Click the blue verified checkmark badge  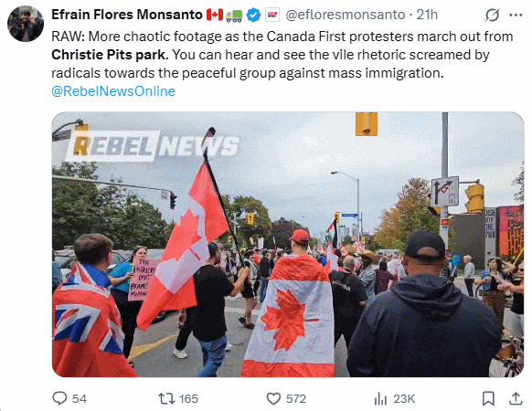click(x=253, y=15)
